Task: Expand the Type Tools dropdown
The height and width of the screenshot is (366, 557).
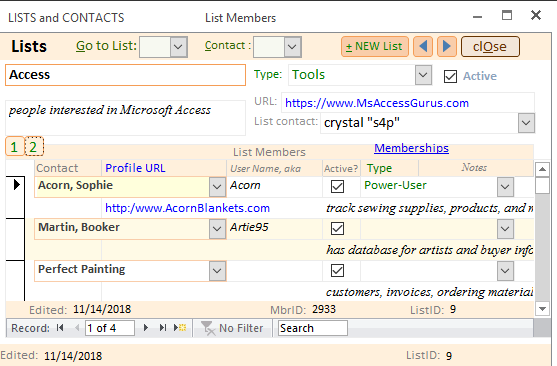Action: (423, 75)
